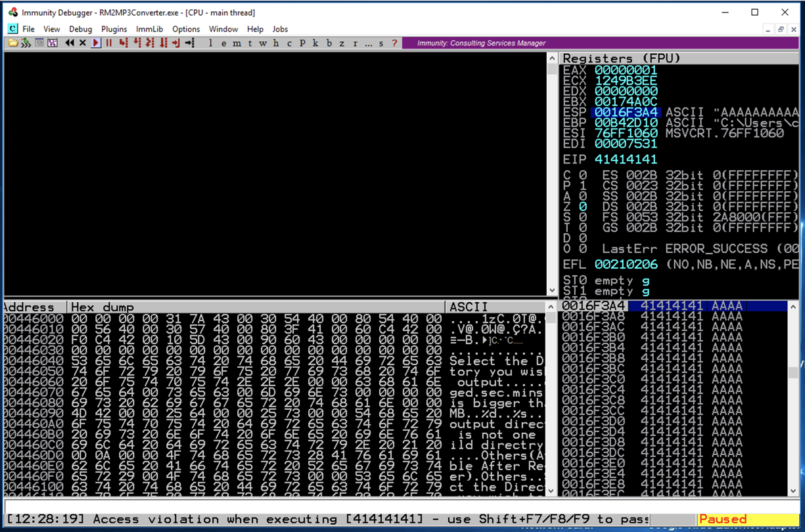
Task: Show windows list via 'w' button
Action: pyautogui.click(x=263, y=43)
